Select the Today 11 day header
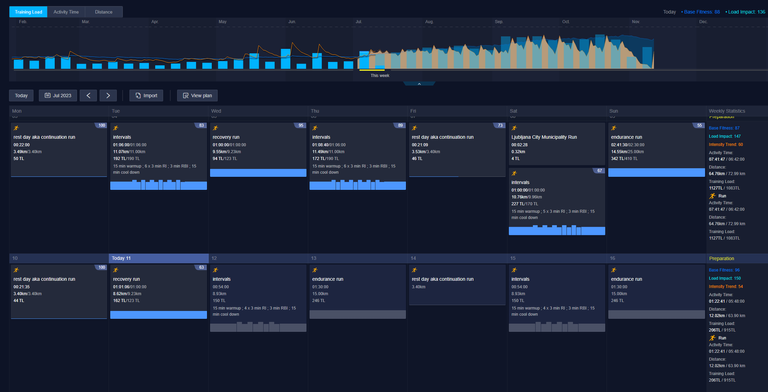The height and width of the screenshot is (392, 768). (x=158, y=258)
